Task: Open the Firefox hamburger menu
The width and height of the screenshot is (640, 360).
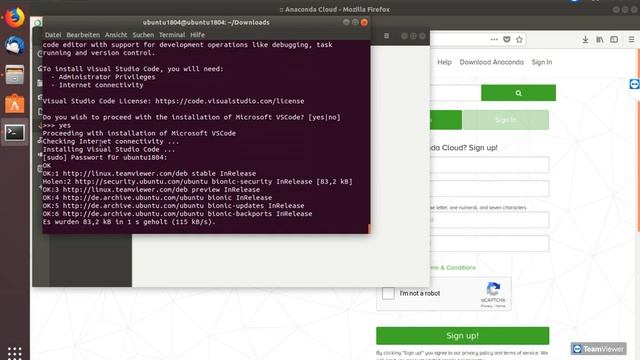Action: point(631,40)
